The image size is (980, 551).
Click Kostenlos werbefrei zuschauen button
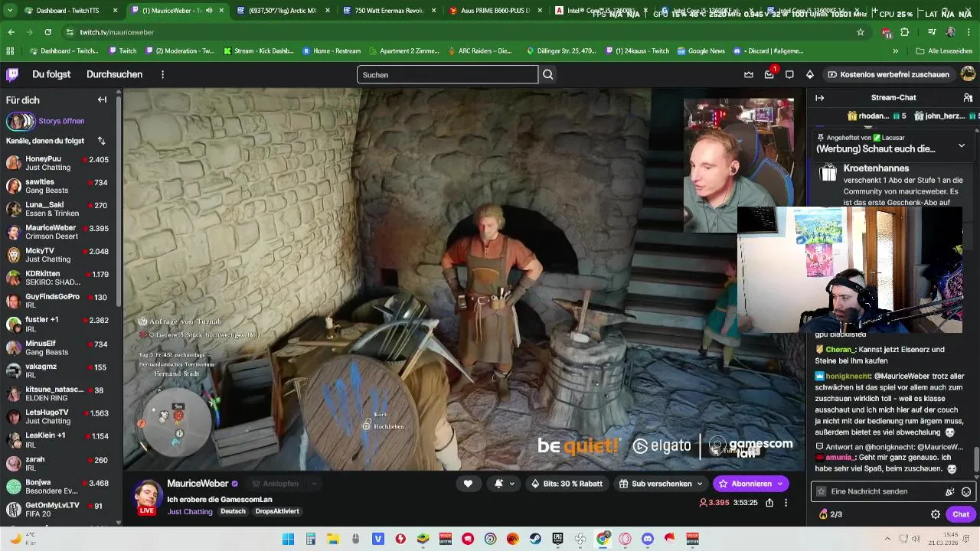tap(888, 74)
